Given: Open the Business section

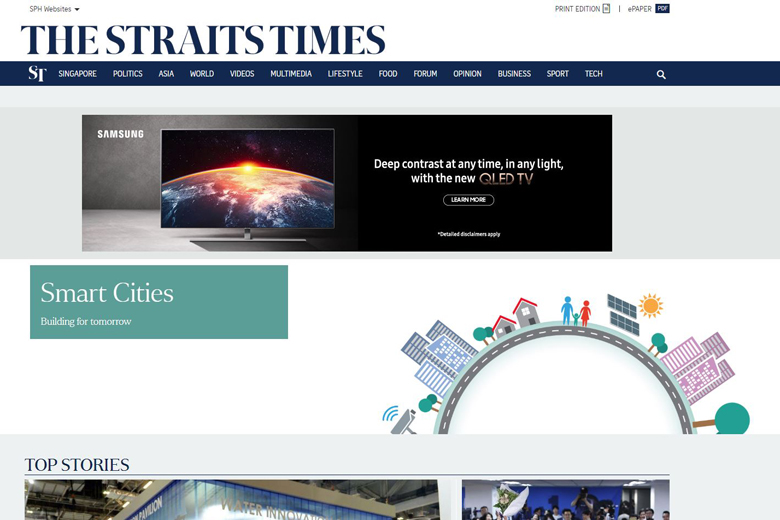Looking at the screenshot, I should [x=514, y=74].
